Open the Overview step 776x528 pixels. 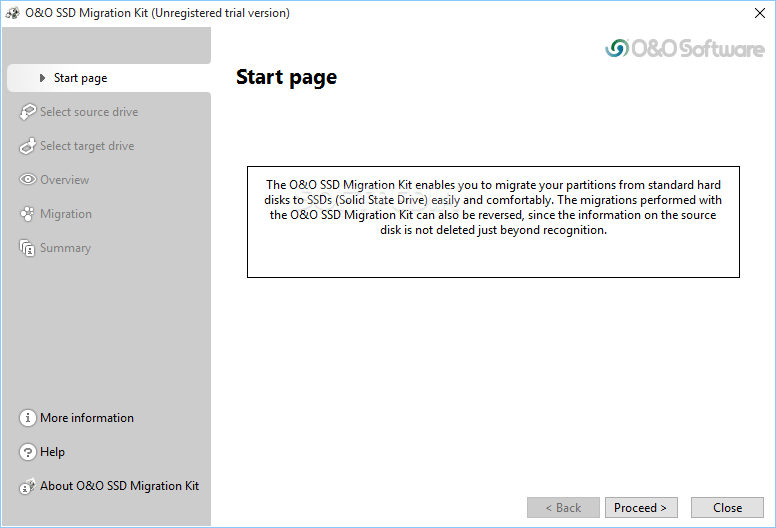coord(65,180)
